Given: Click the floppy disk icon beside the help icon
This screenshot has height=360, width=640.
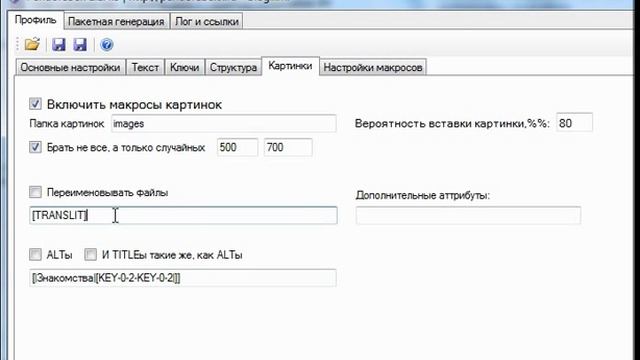Looking at the screenshot, I should point(80,44).
